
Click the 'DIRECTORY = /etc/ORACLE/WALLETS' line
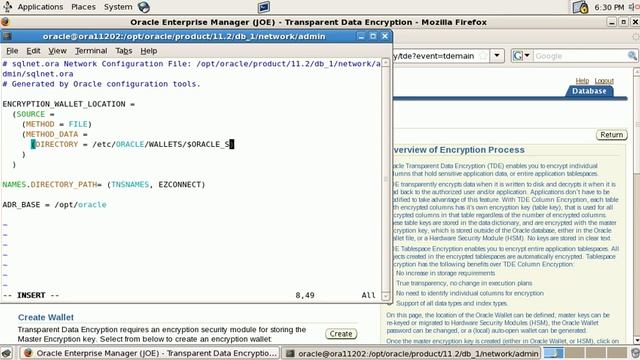tap(133, 144)
